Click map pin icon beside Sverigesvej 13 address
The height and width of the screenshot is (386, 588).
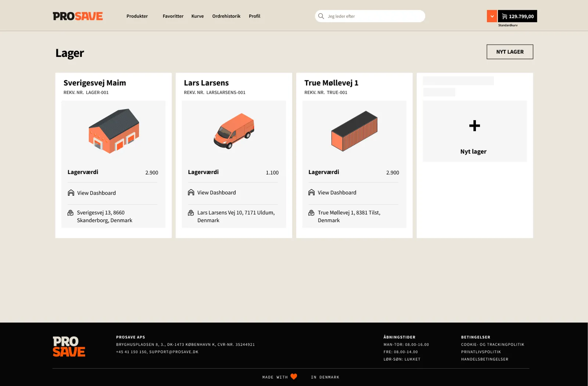tap(71, 213)
